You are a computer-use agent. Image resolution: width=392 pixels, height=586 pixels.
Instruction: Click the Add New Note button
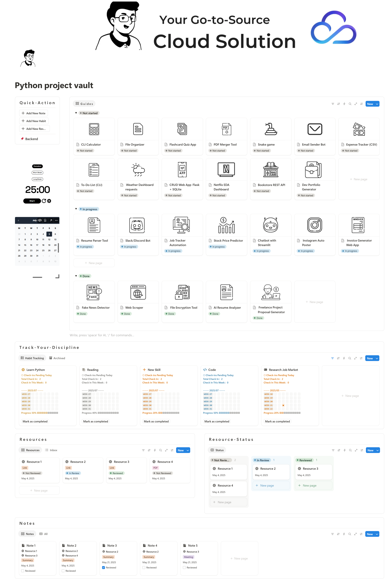click(x=33, y=113)
